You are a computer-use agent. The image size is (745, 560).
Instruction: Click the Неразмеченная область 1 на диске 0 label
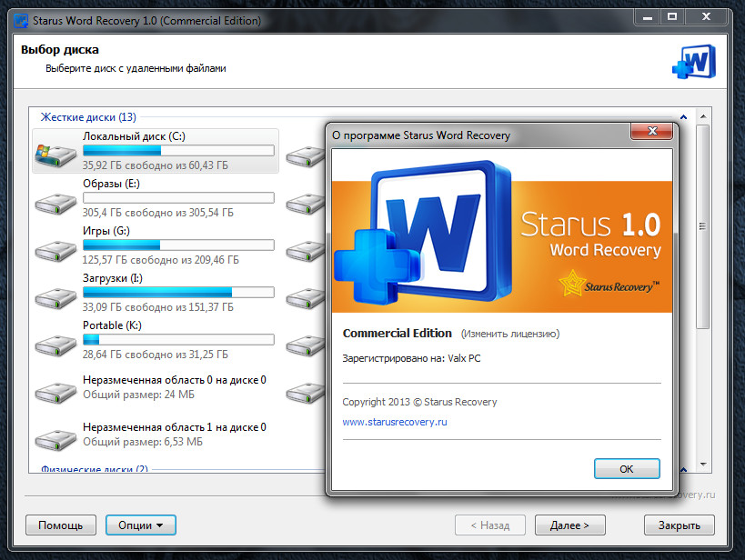tap(175, 427)
